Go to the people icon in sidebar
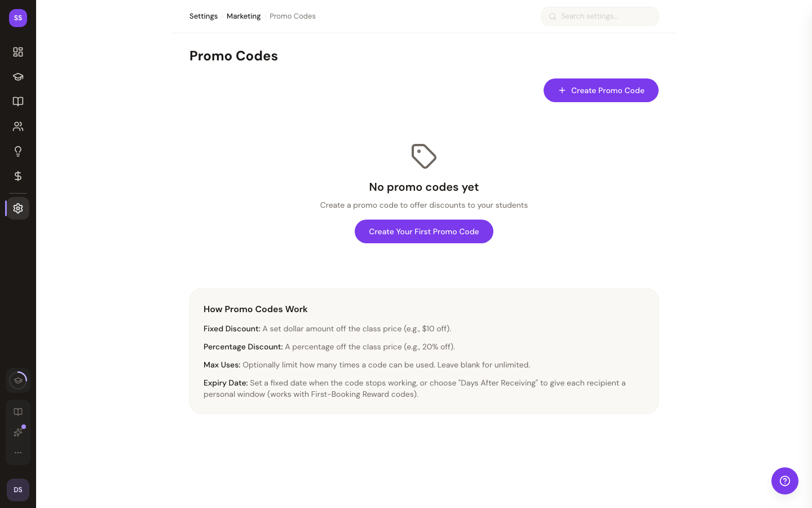The width and height of the screenshot is (812, 508). click(18, 126)
